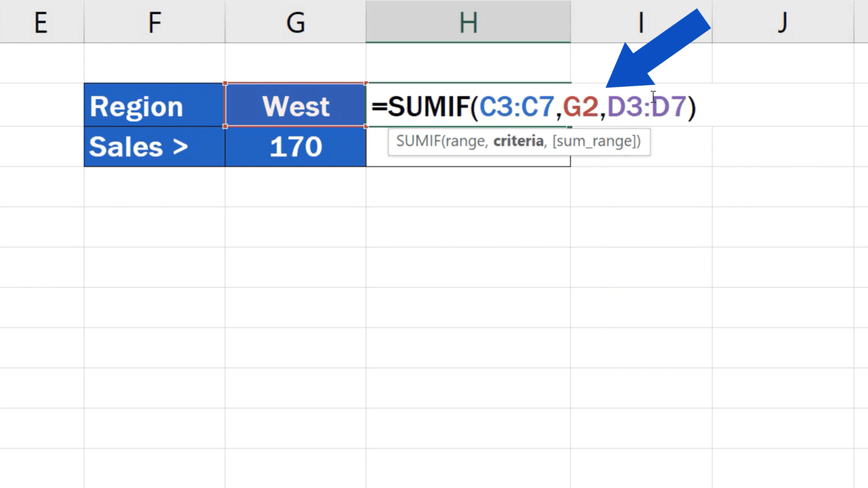
Task: Select the "Sales >" label cell
Action: 153,147
